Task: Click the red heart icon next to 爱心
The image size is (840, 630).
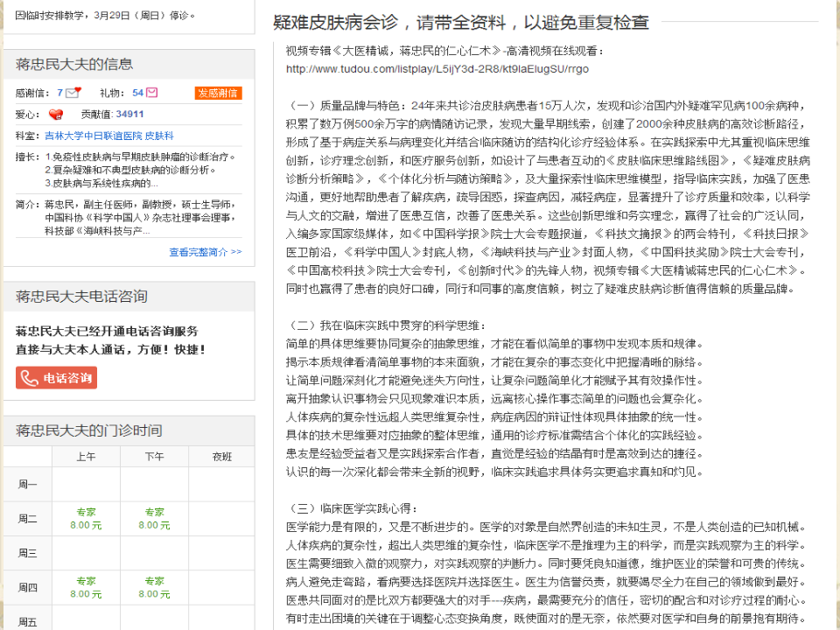Action: point(56,115)
